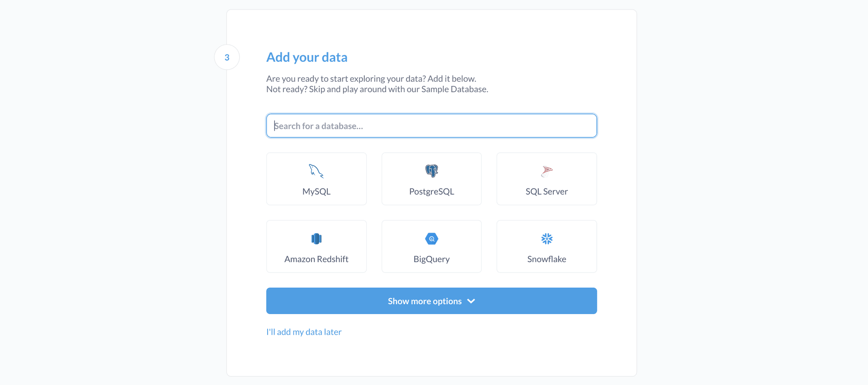
Task: Choose the PostgreSQL database label
Action: pos(432,192)
